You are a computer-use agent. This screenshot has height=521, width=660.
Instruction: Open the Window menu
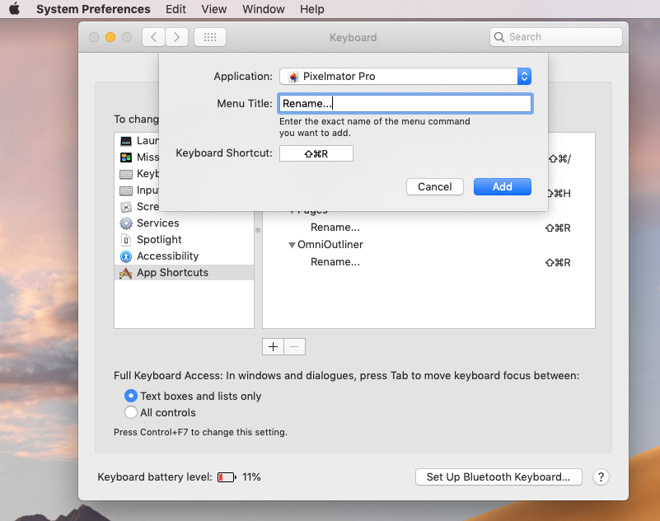[x=263, y=9]
